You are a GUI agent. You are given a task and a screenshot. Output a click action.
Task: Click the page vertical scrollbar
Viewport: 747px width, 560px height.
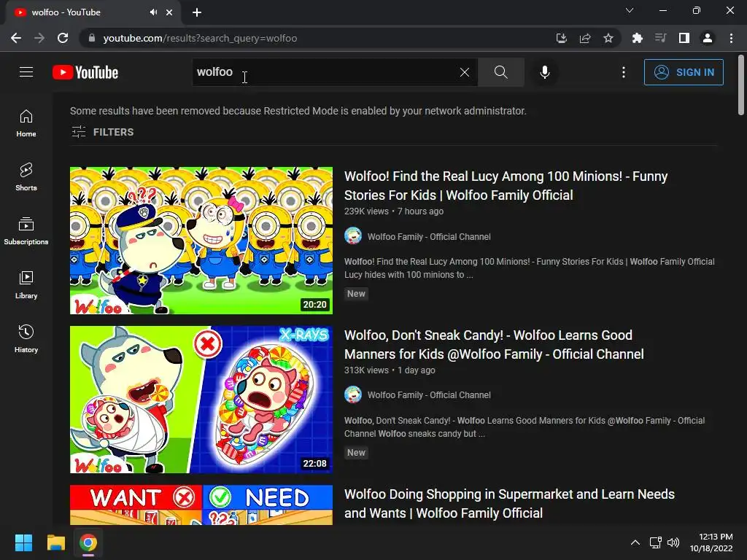[x=741, y=86]
